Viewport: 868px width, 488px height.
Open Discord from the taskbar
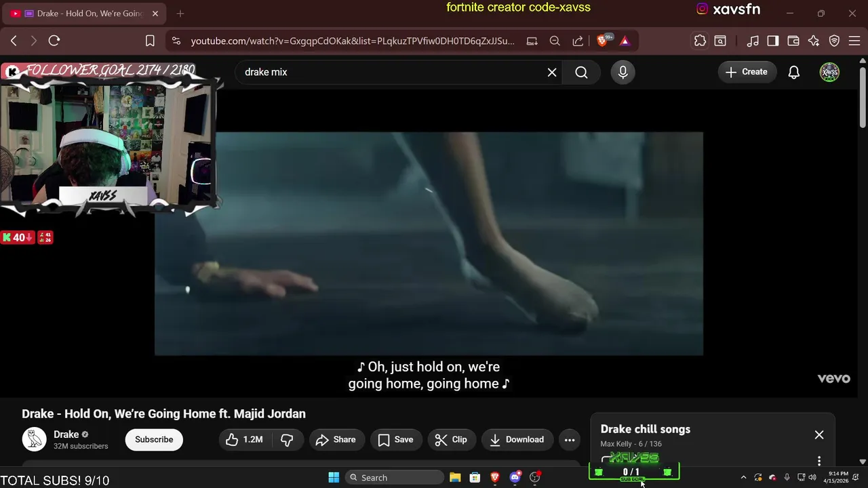point(515,478)
